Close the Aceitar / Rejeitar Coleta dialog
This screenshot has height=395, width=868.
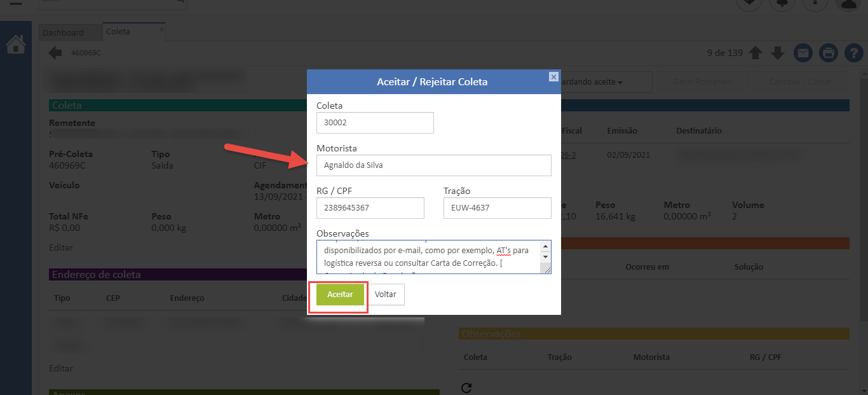[553, 76]
